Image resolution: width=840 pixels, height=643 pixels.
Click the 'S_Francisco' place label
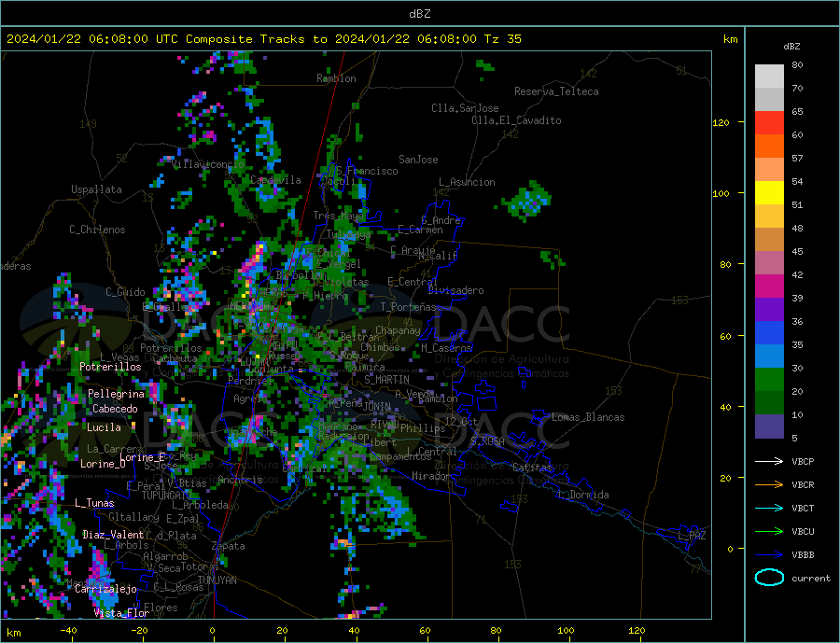coord(367,171)
